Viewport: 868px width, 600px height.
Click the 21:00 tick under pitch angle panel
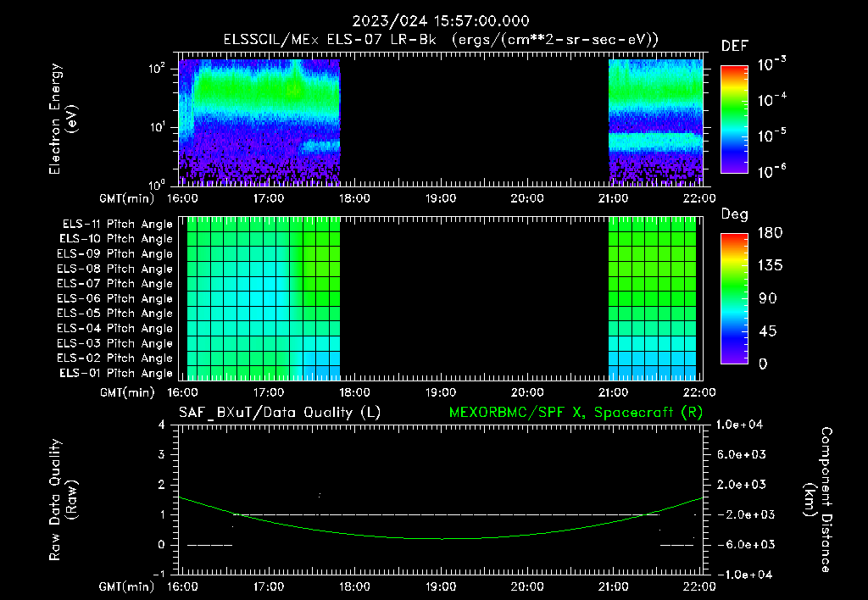[614, 392]
